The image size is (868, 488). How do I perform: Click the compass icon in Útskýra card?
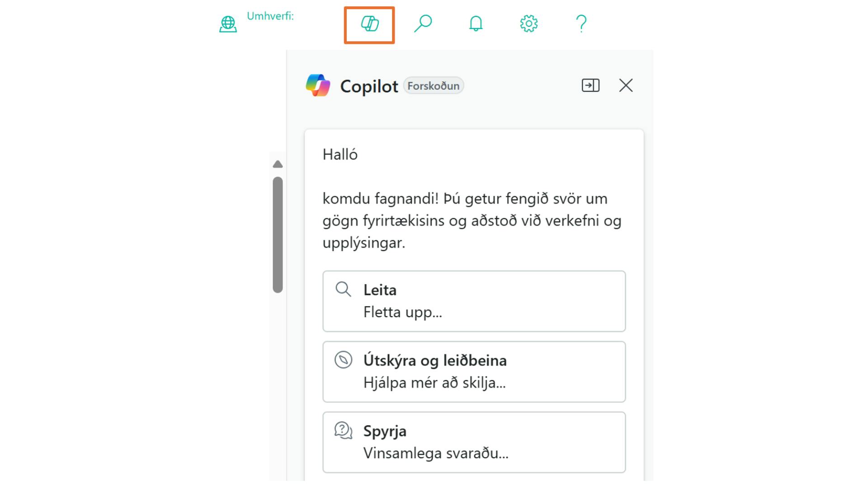343,360
